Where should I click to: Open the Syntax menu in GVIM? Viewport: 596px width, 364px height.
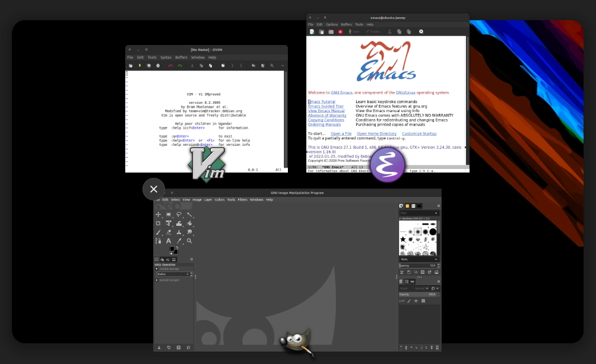tap(166, 58)
